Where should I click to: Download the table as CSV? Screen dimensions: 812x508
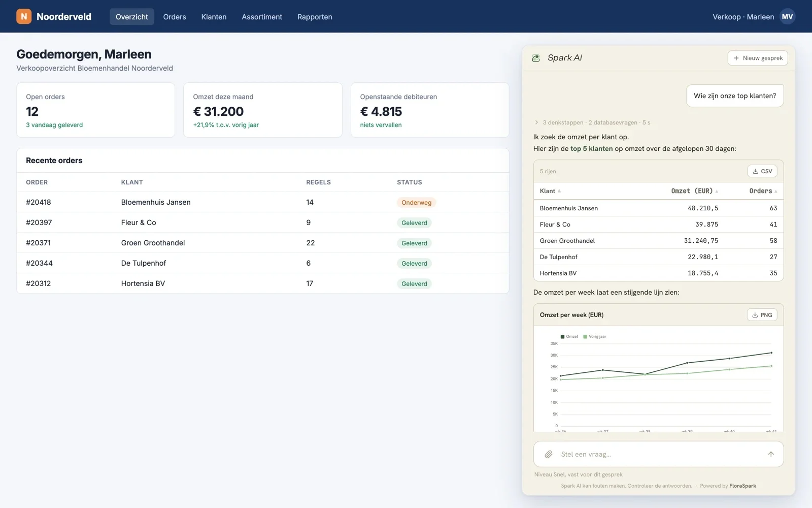click(x=762, y=171)
